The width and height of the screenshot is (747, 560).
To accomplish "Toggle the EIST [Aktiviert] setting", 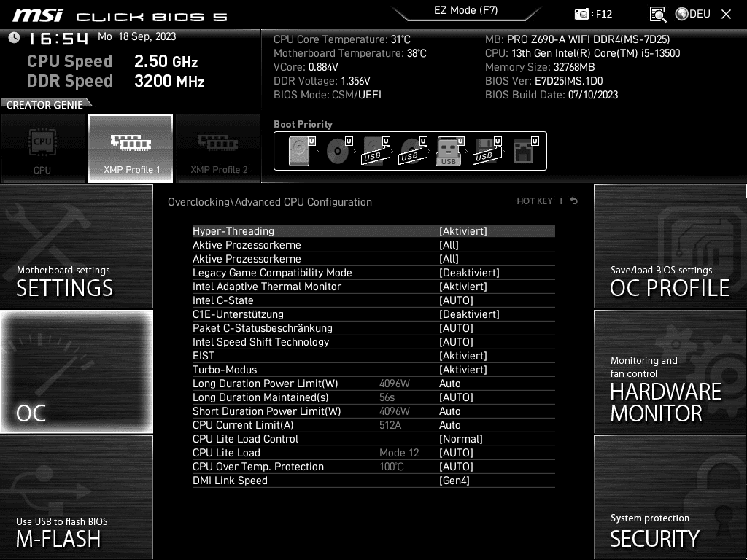I will [373, 355].
